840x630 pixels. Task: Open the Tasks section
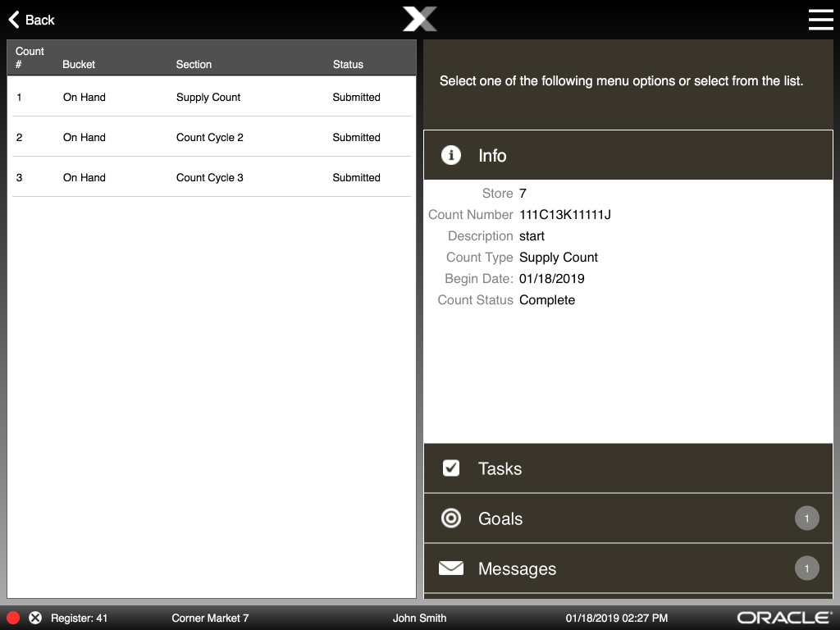point(628,468)
